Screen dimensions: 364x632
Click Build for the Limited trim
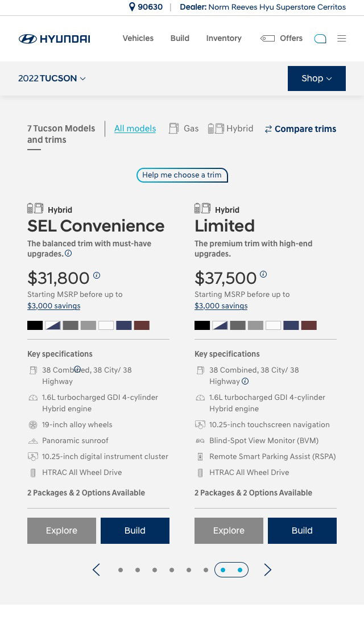[302, 530]
